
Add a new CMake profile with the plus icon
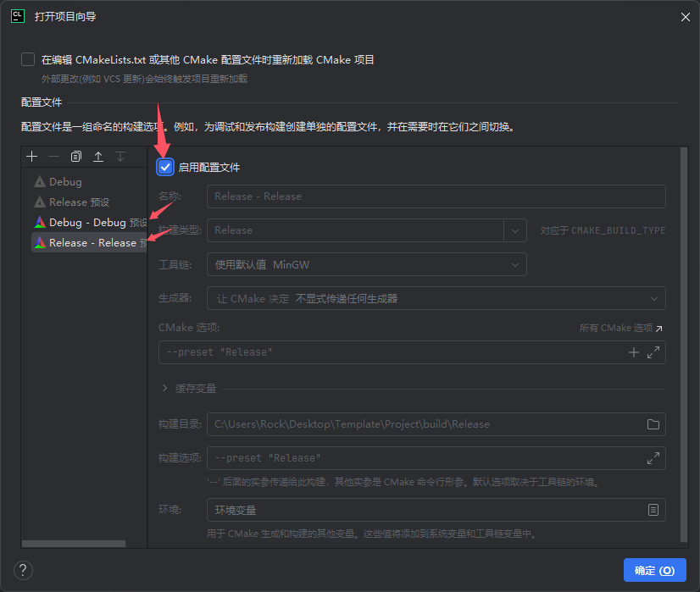[x=31, y=156]
